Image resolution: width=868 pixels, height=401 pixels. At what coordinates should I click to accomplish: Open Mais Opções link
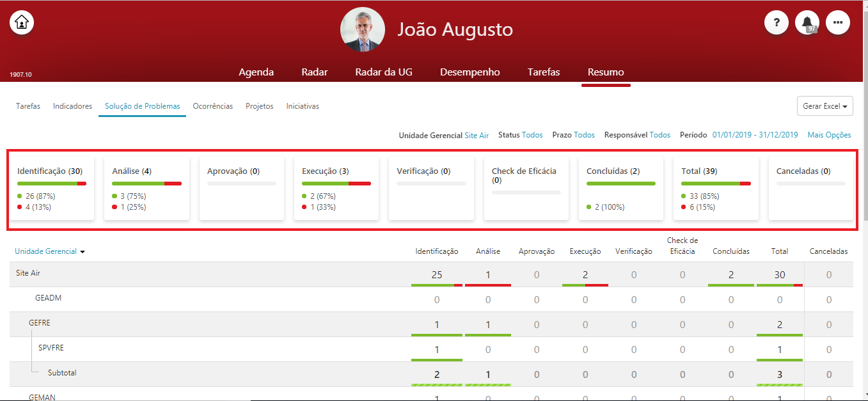(x=830, y=135)
